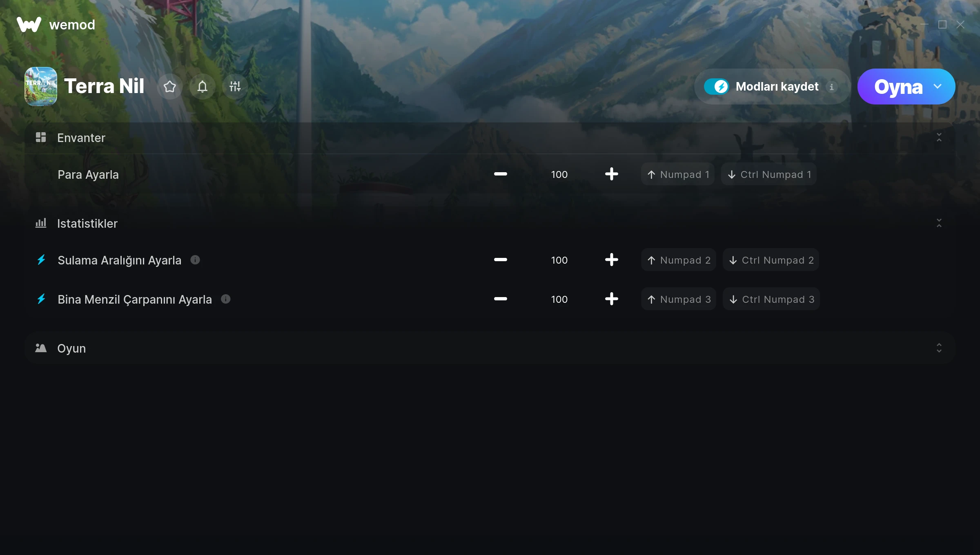Add Terra Nil to favorites with the star icon
The height and width of the screenshot is (555, 980).
point(169,87)
